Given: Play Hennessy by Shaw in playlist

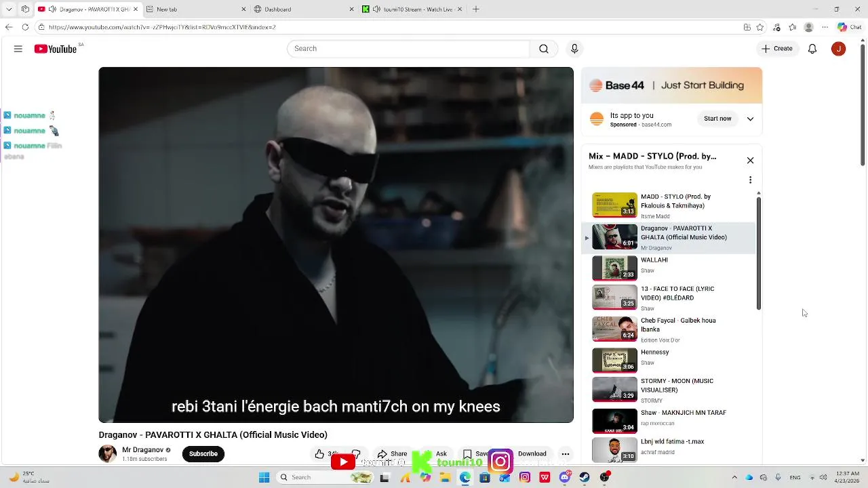Looking at the screenshot, I should [668, 361].
